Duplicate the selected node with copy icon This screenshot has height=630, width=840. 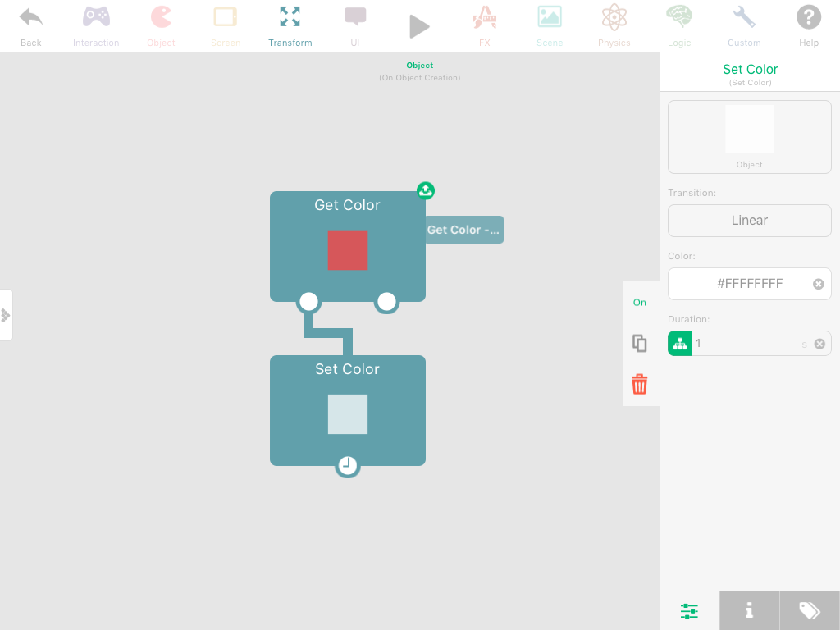[640, 344]
